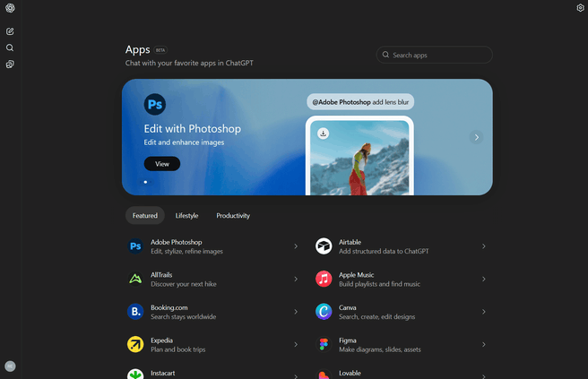Click the snowy mountain photo preview
The height and width of the screenshot is (379, 588).
359,158
